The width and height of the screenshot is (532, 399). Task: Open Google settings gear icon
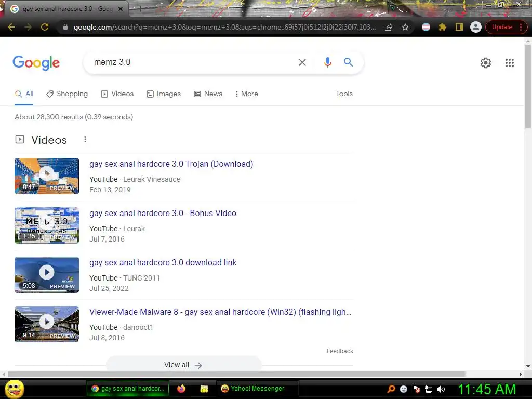click(486, 63)
